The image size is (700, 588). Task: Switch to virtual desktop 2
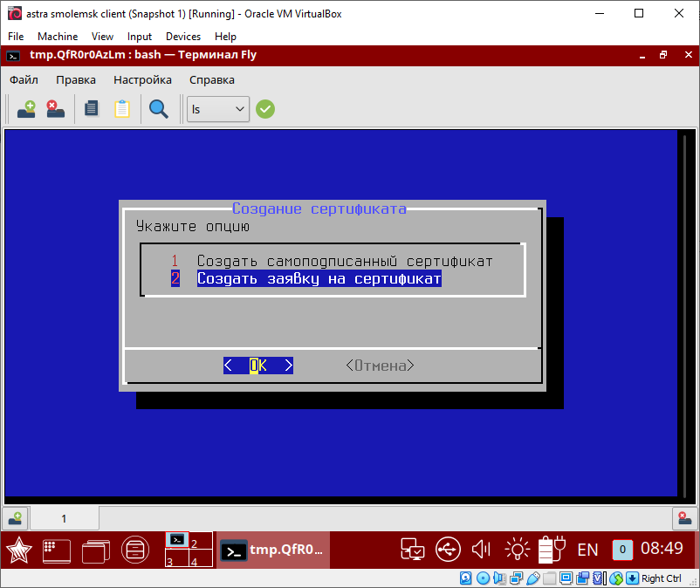(201, 540)
